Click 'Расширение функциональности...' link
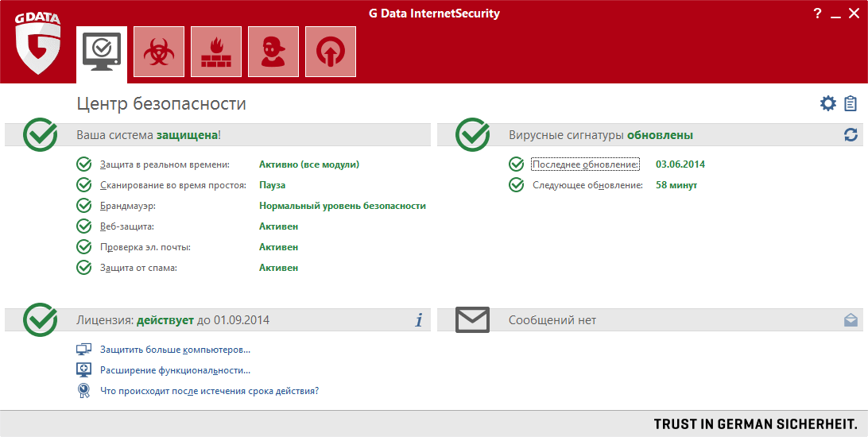868x437 pixels. (175, 370)
